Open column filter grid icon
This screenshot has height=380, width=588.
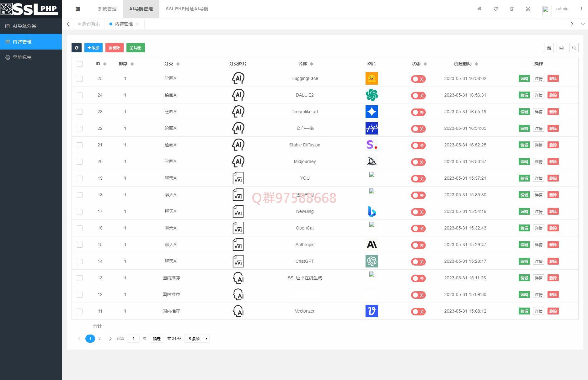coord(549,48)
